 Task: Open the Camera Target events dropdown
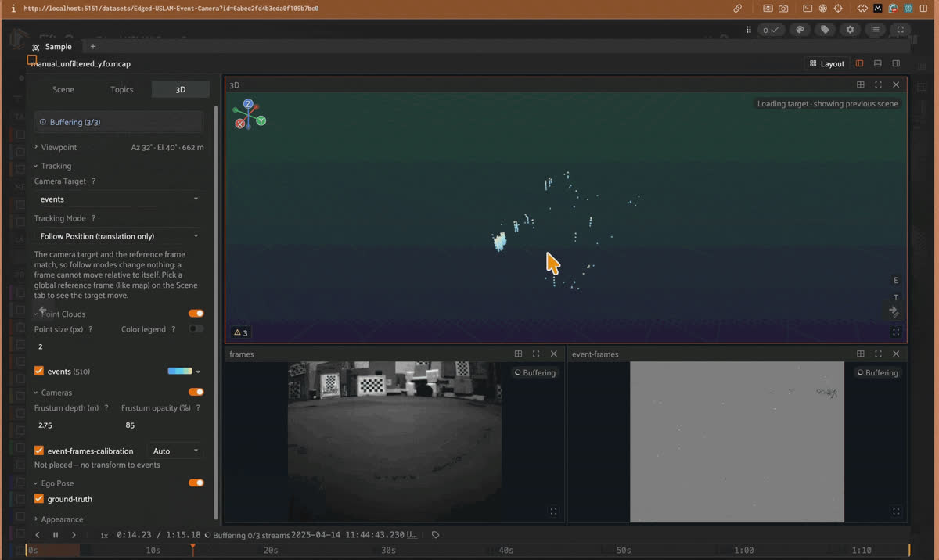119,199
